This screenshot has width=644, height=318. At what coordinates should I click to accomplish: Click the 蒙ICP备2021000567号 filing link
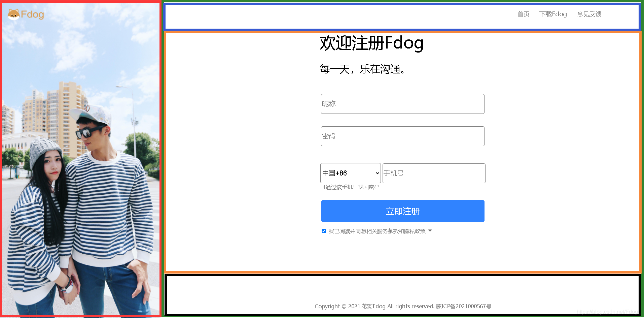pos(463,306)
